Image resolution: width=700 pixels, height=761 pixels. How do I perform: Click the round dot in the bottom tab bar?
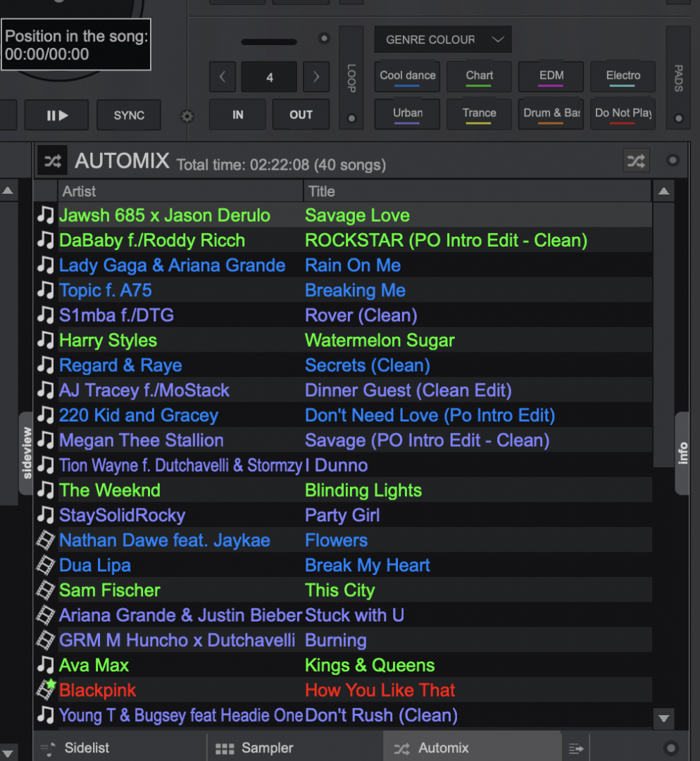pos(671,748)
